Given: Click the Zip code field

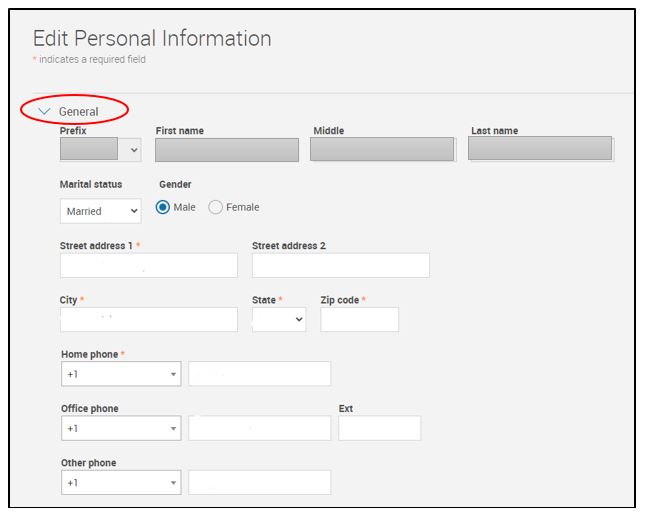Looking at the screenshot, I should [x=359, y=319].
